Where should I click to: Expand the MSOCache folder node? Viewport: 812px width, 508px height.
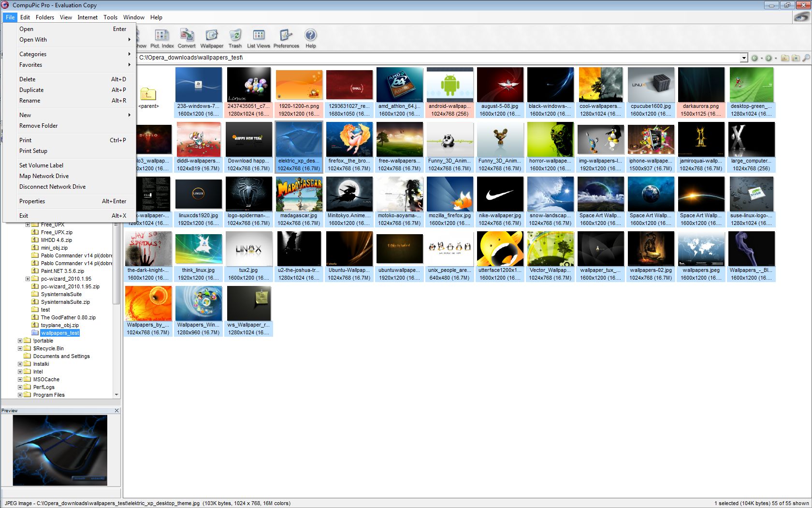(20, 379)
